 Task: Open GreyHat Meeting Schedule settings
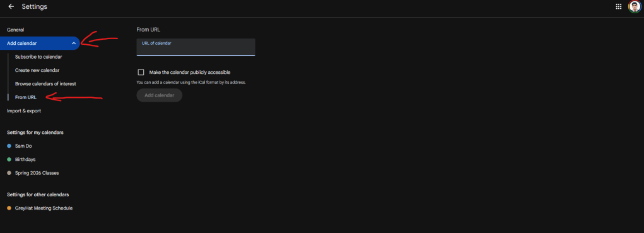click(x=44, y=208)
